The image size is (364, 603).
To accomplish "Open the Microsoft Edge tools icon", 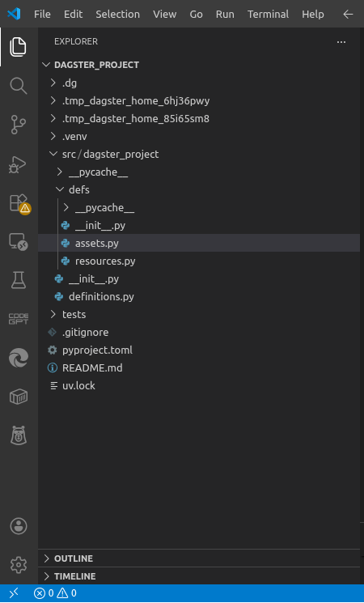I will click(19, 358).
